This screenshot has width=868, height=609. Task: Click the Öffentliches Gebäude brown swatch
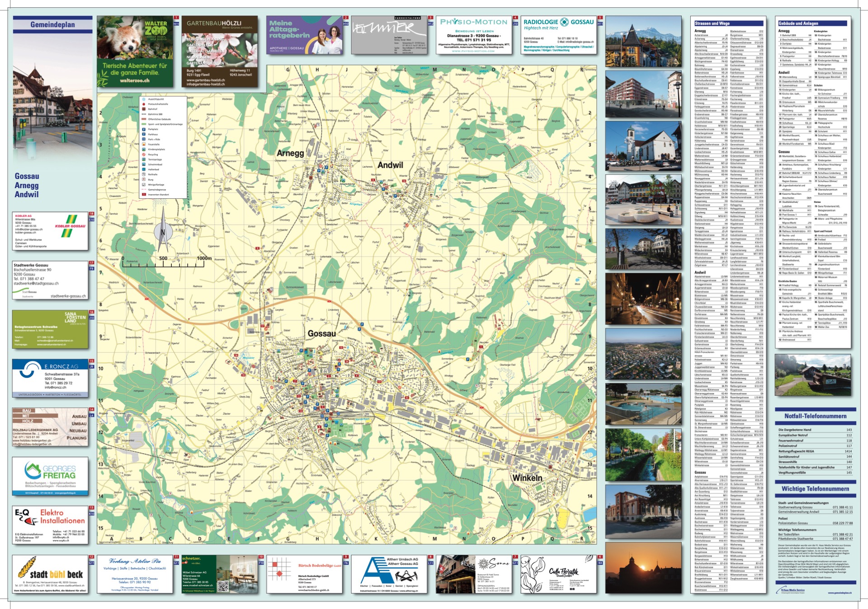(144, 119)
